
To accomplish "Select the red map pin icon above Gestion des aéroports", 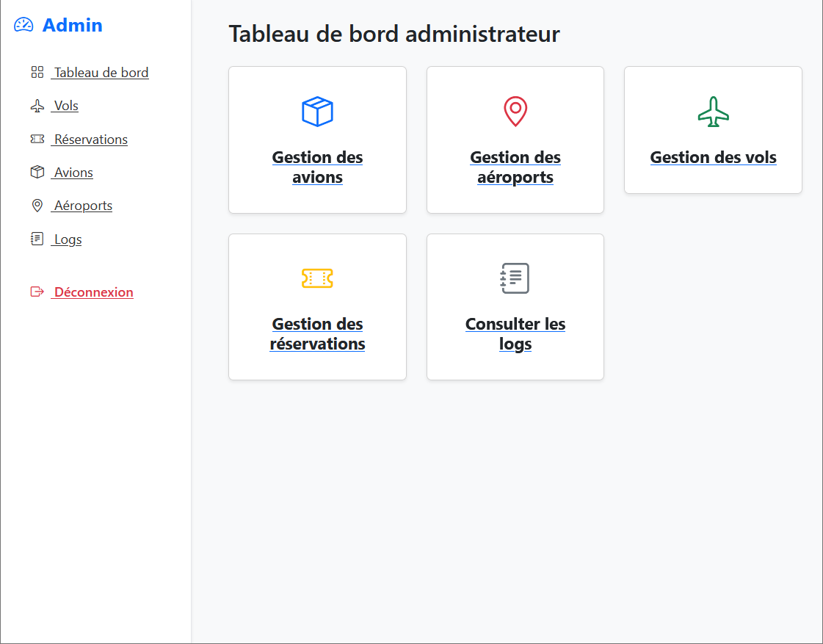I will click(515, 112).
